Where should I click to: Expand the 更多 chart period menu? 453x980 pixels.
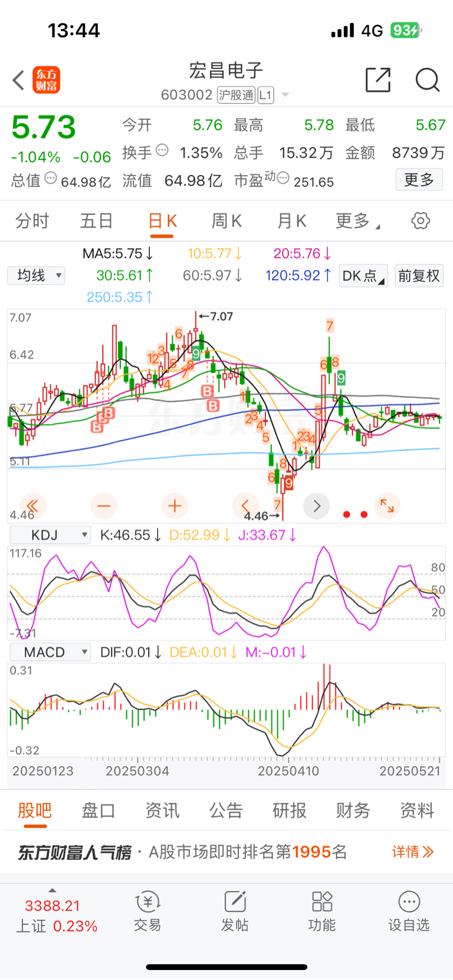(357, 221)
